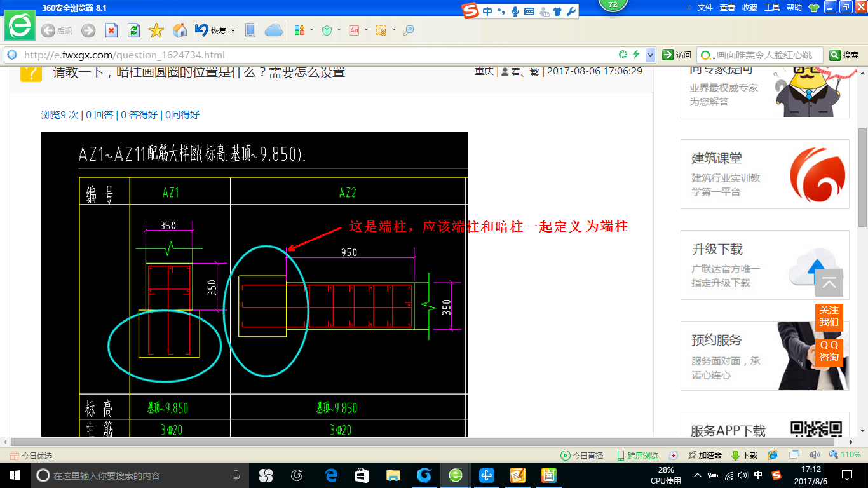Open the 下载 download manager
868x488 pixels.
point(744,456)
